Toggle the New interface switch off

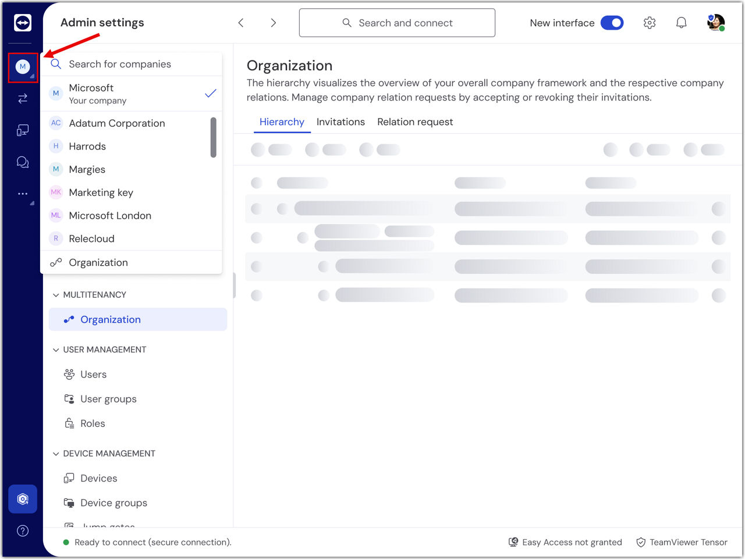tap(612, 23)
